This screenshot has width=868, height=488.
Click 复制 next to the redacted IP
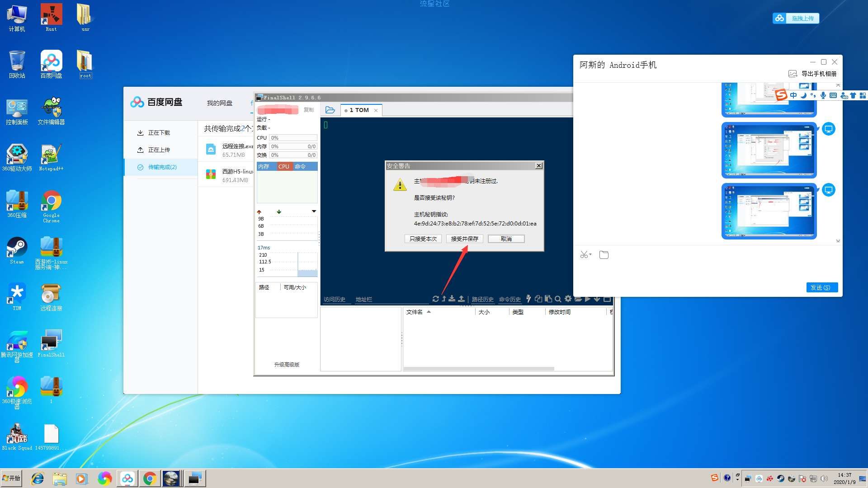pyautogui.click(x=308, y=110)
